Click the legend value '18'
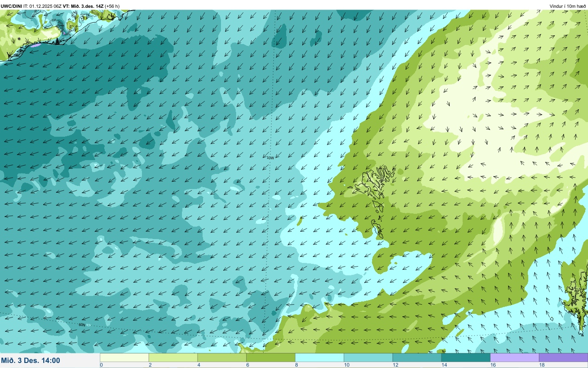The height and width of the screenshot is (368, 588). click(542, 365)
